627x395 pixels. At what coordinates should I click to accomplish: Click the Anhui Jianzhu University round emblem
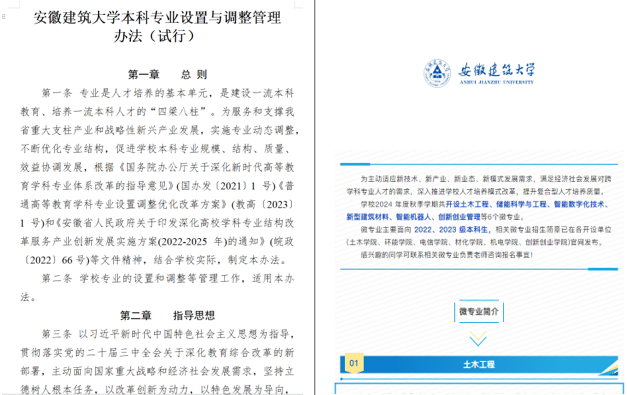tap(437, 73)
